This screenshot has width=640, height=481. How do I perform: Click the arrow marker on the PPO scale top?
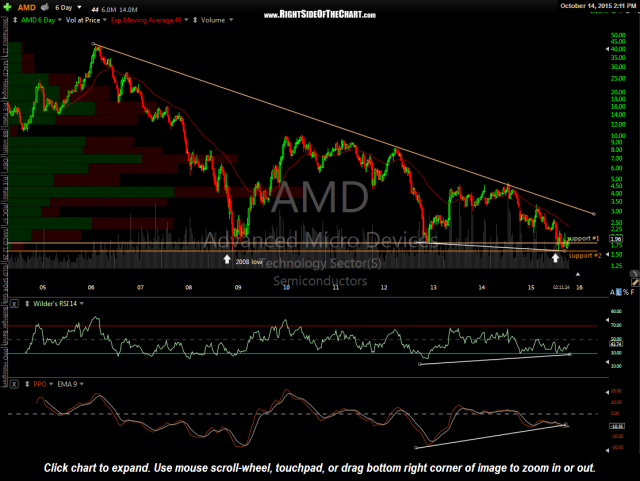coord(607,392)
